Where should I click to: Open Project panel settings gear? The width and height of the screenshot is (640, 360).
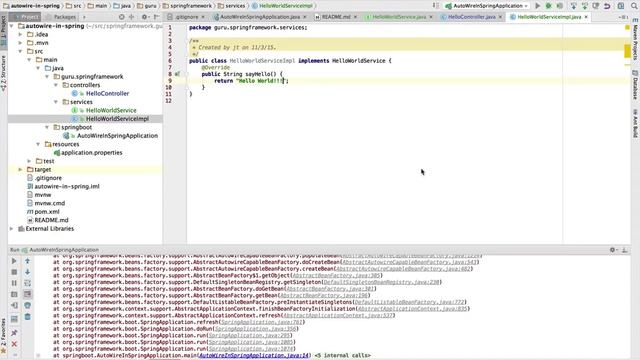pos(145,17)
